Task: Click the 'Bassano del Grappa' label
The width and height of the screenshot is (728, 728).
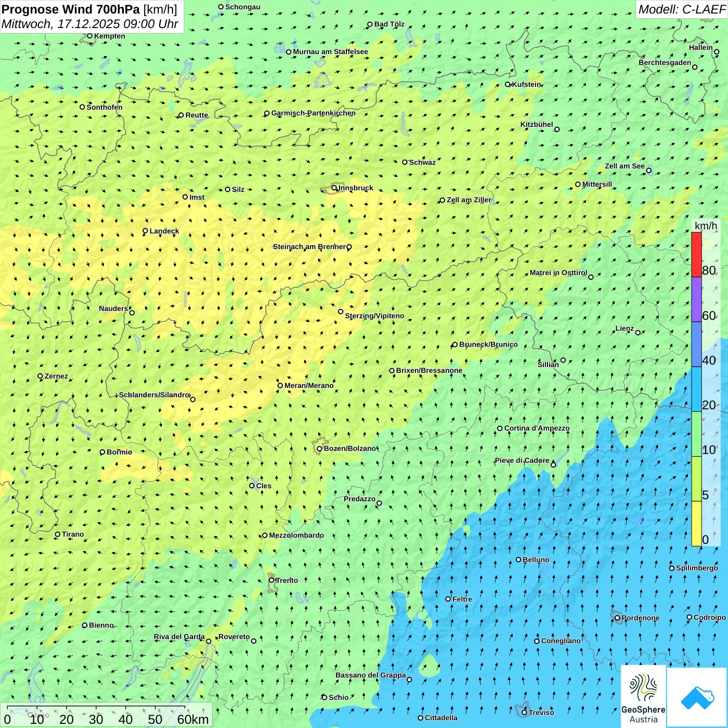Action: (x=371, y=675)
